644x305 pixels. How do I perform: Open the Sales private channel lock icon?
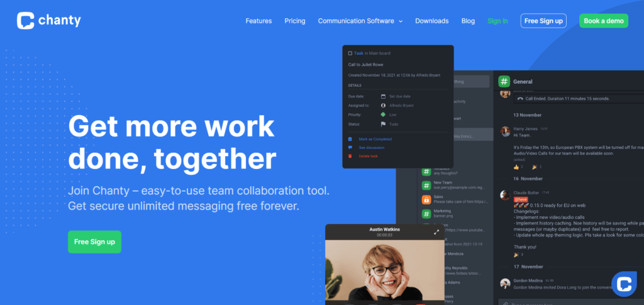(426, 199)
